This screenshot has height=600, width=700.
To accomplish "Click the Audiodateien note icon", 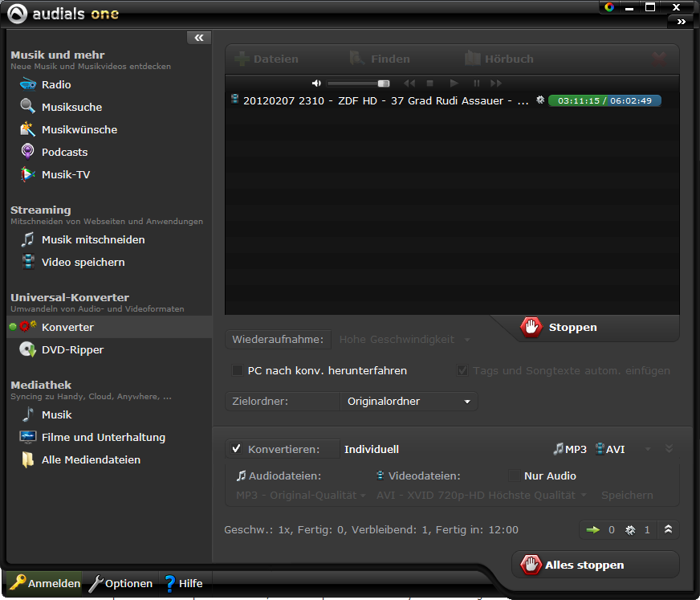I will (241, 476).
